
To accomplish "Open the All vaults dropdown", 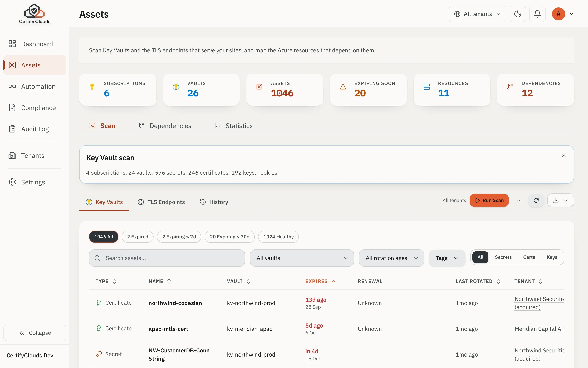I will coord(302,258).
